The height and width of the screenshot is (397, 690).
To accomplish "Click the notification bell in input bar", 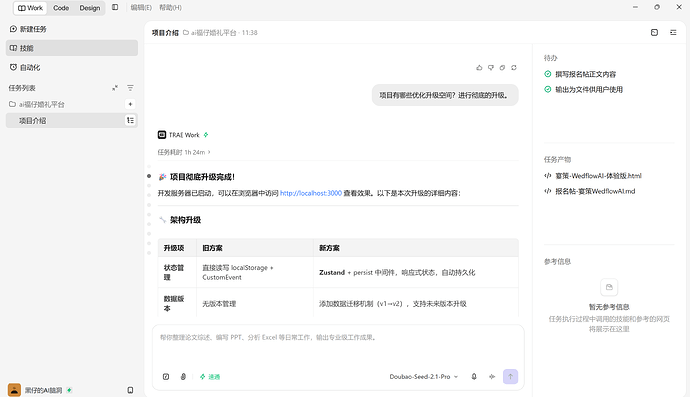I will [x=474, y=377].
